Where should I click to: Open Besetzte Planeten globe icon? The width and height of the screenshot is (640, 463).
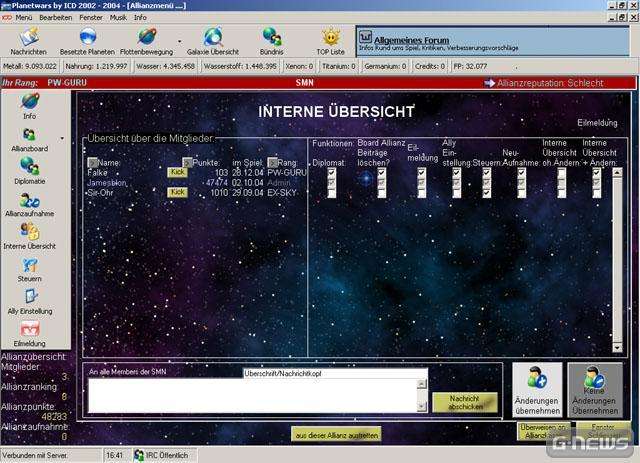[87, 37]
